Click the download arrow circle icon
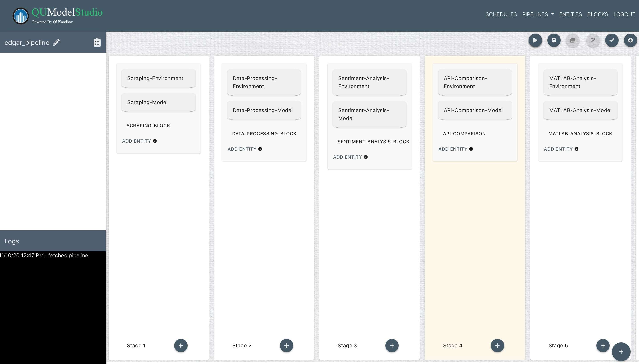639x364 pixels. [x=630, y=40]
